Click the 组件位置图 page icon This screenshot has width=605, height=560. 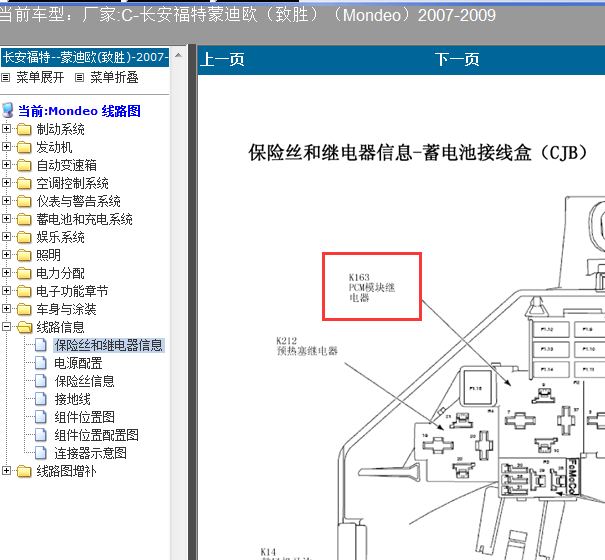coord(41,417)
